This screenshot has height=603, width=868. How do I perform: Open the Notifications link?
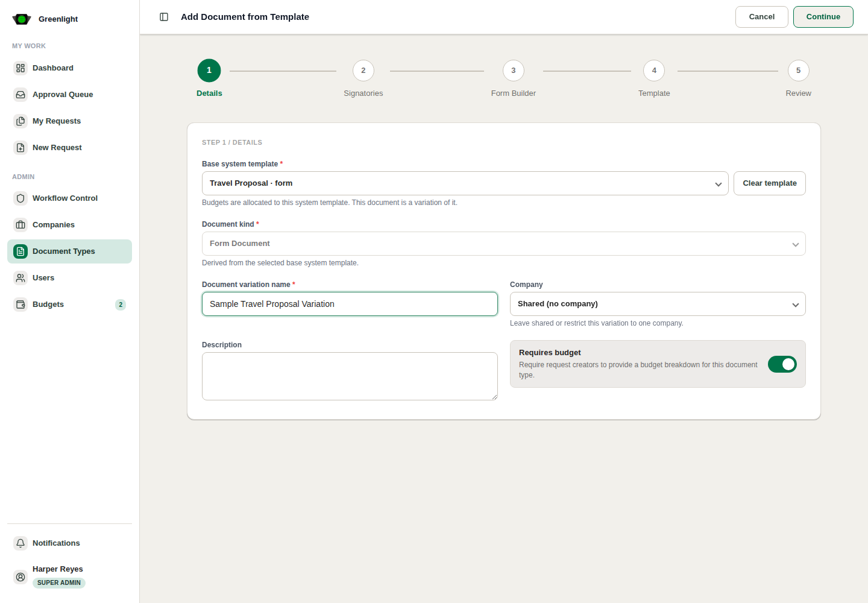coord(69,543)
